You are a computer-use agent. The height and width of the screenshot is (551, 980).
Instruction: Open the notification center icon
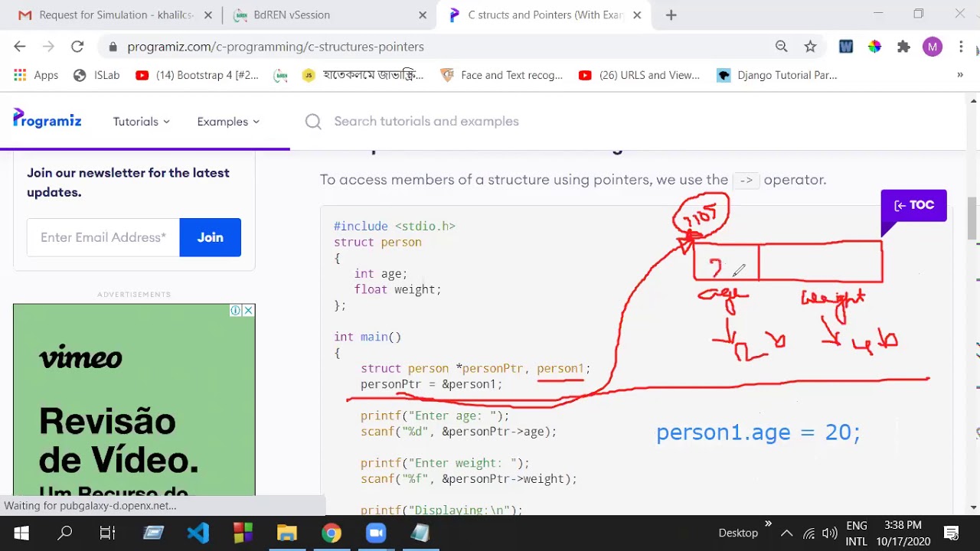[951, 533]
